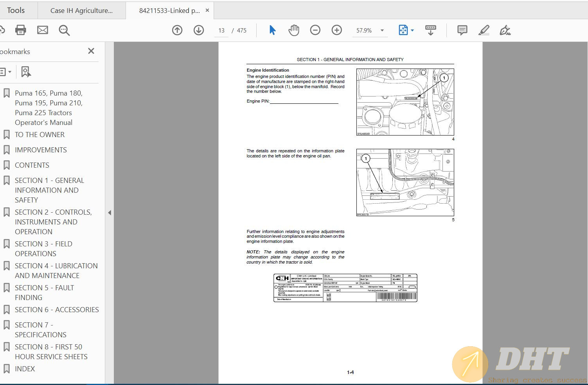The width and height of the screenshot is (588, 385).
Task: Switch to Case IH Agriculture tab
Action: tap(81, 11)
